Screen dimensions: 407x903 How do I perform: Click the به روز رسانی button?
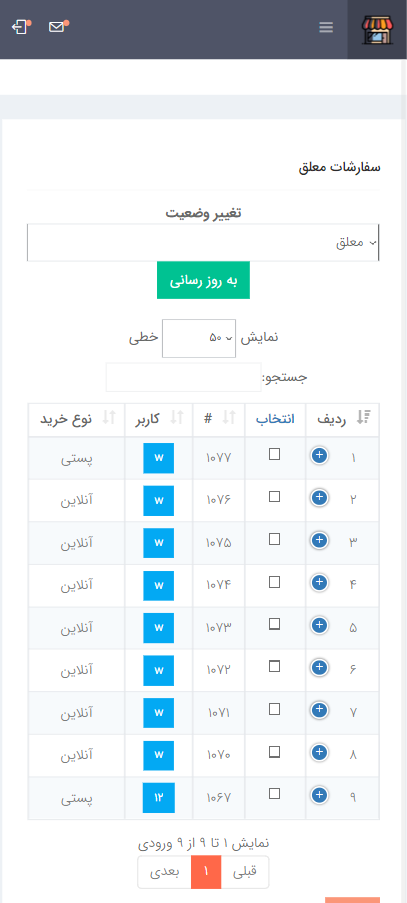click(x=203, y=280)
